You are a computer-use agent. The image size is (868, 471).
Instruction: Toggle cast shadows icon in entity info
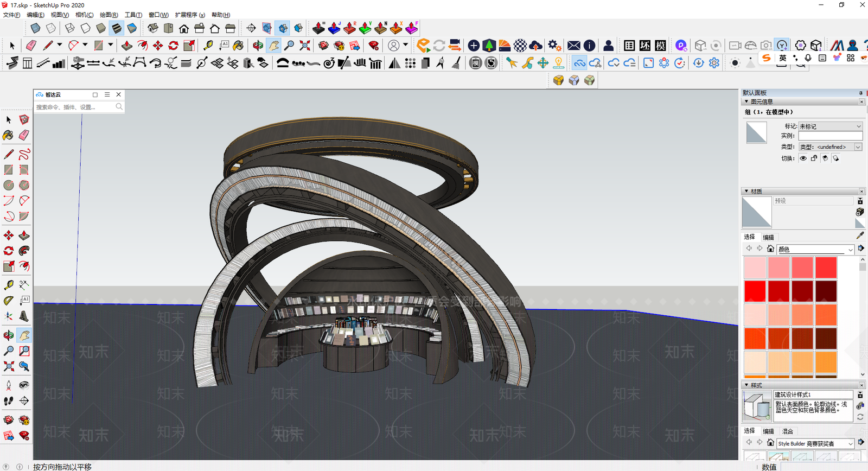click(836, 158)
